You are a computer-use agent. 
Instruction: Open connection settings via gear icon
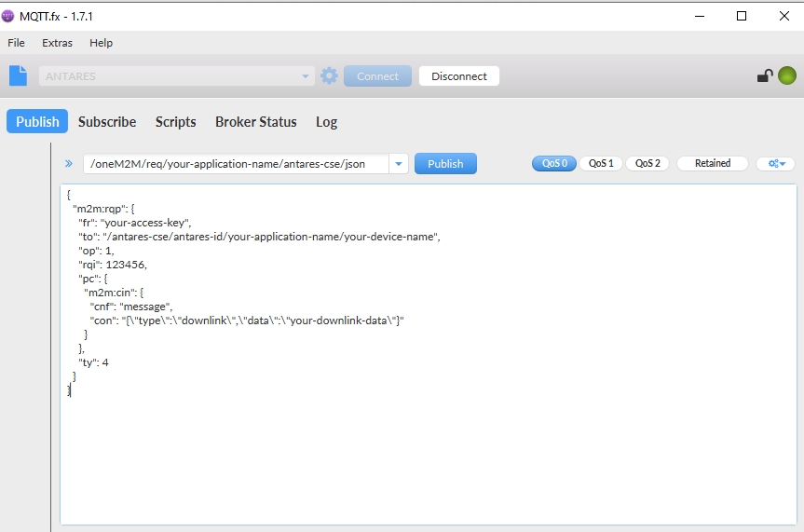pos(329,75)
